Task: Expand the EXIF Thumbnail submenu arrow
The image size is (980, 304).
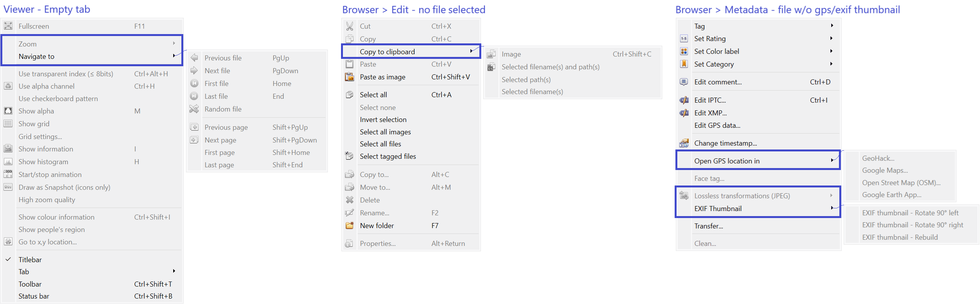Action: 832,208
